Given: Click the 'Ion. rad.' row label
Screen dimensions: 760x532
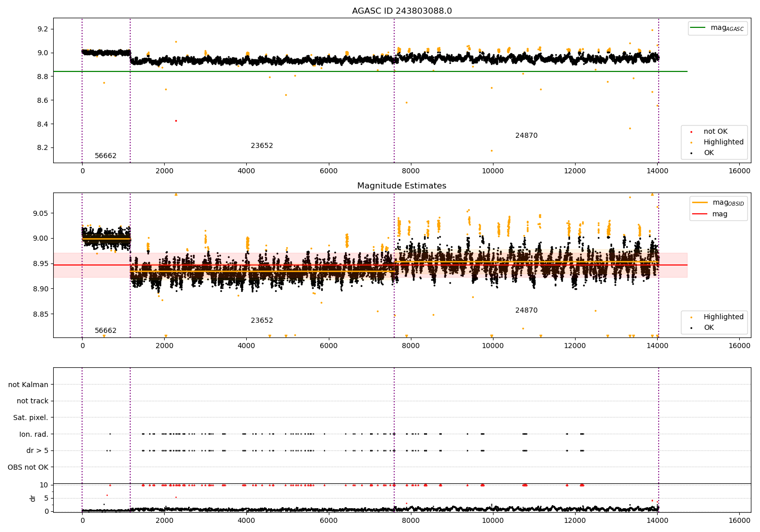Looking at the screenshot, I should pos(34,434).
